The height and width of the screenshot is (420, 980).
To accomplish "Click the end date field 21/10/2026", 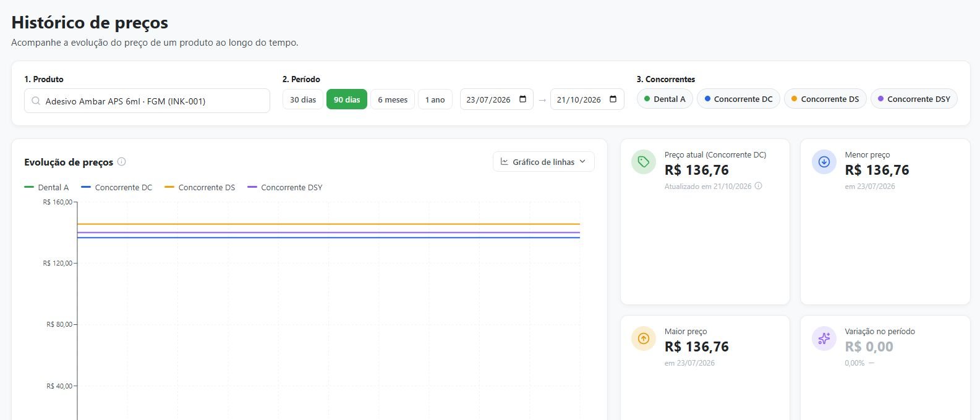I will pos(587,99).
